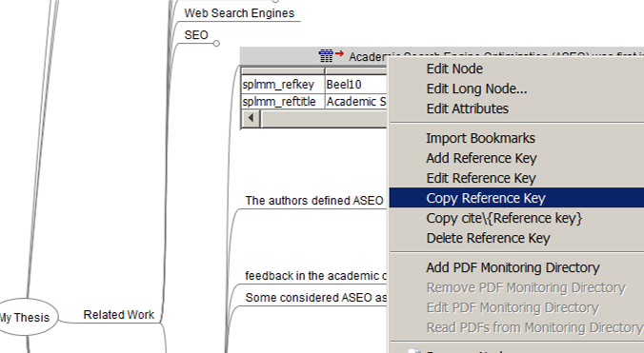The image size is (644, 353).
Task: Select the 'The authors defined ASEO' node
Action: (314, 201)
